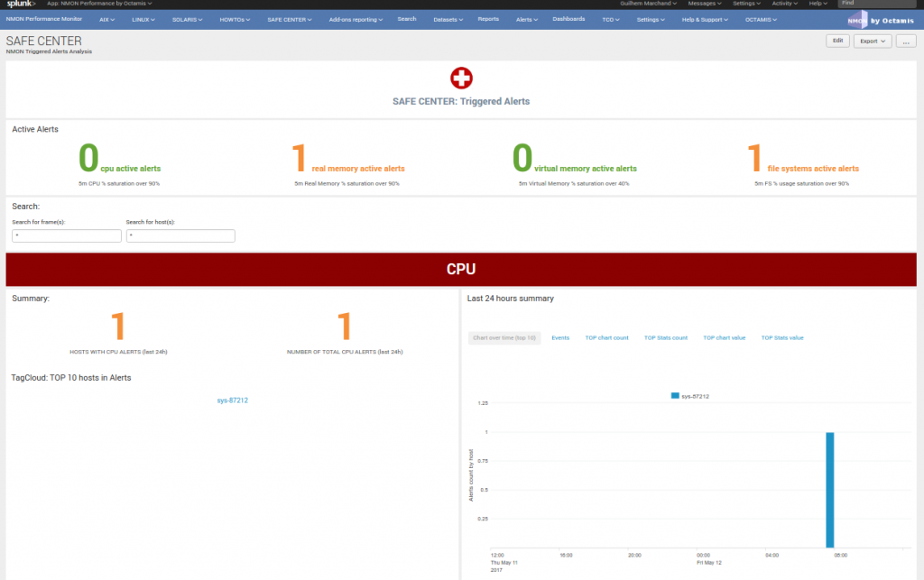
Task: Open the Dashboards menu item
Action: tap(568, 19)
